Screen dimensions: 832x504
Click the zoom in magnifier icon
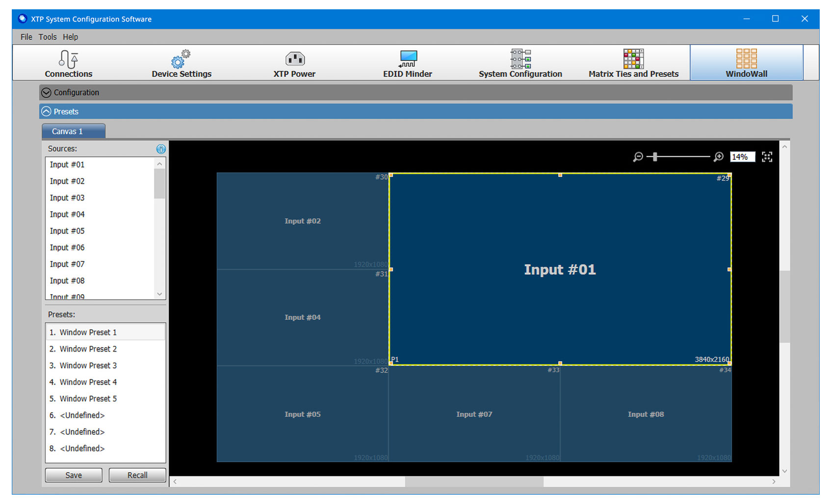[719, 157]
